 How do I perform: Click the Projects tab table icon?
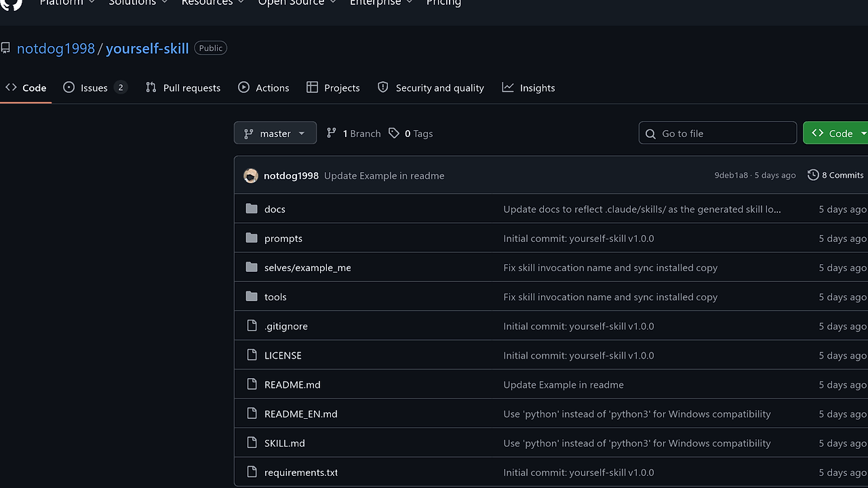(312, 87)
